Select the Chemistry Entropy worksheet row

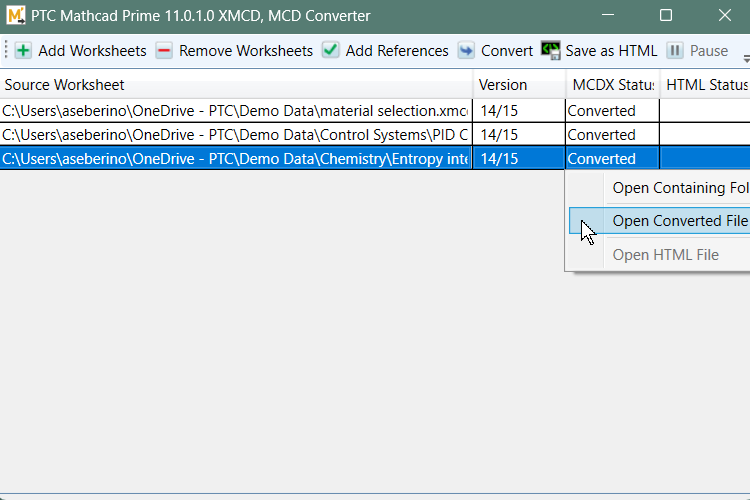coord(236,159)
